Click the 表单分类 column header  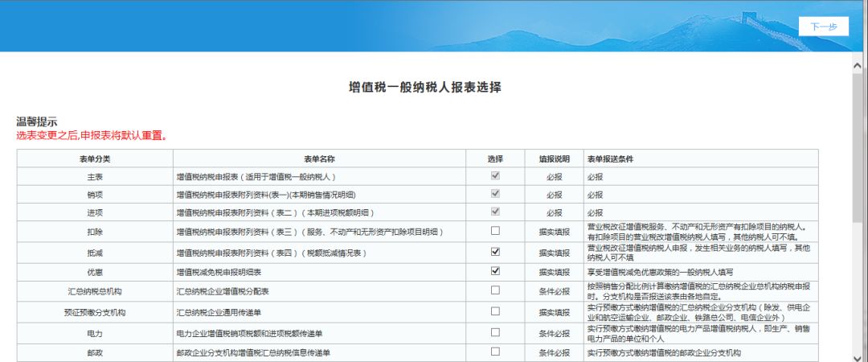coord(95,158)
